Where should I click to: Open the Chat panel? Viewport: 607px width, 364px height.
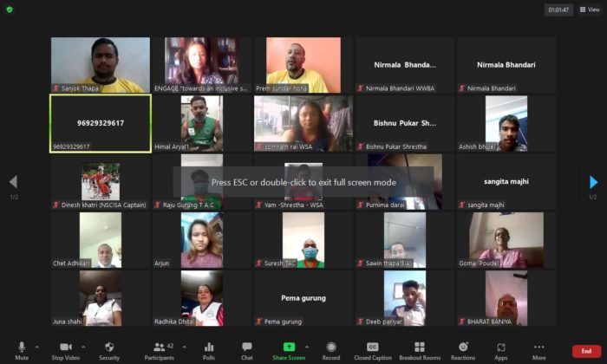pos(247,349)
